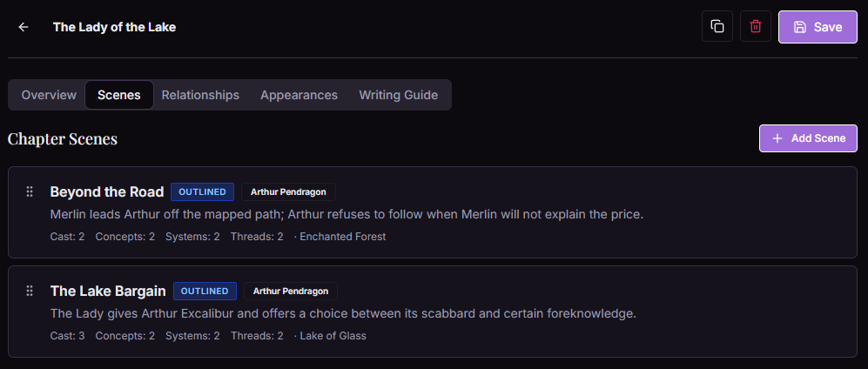Click OUTLINED status badge on The Lake Bargain

[x=205, y=291]
